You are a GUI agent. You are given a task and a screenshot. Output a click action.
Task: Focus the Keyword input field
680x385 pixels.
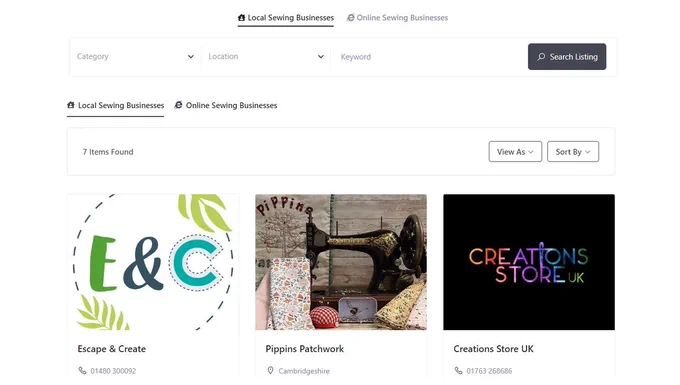point(427,57)
